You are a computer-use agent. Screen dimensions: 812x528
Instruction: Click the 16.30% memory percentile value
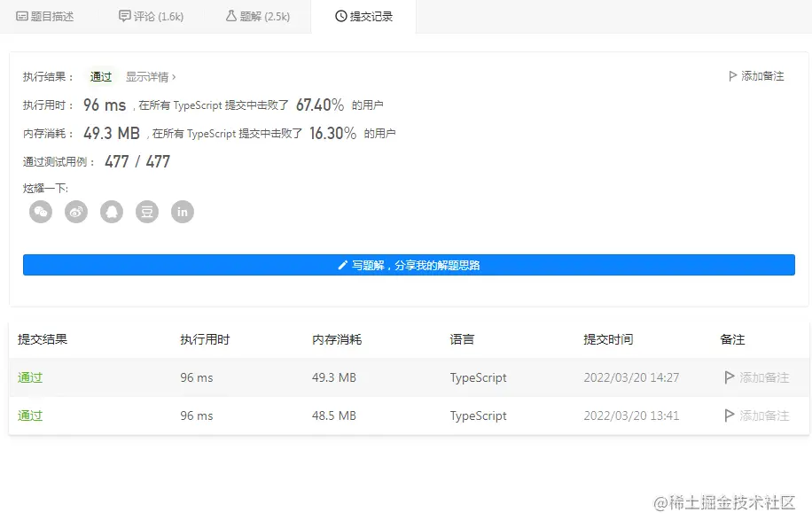(x=333, y=134)
